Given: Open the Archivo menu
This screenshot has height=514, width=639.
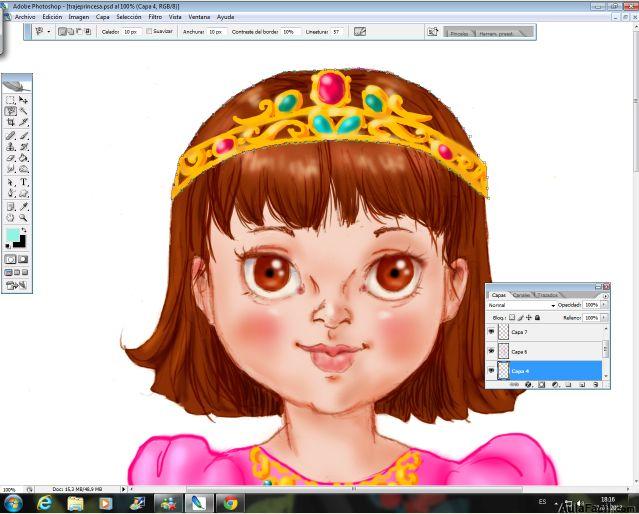Looking at the screenshot, I should click(25, 17).
